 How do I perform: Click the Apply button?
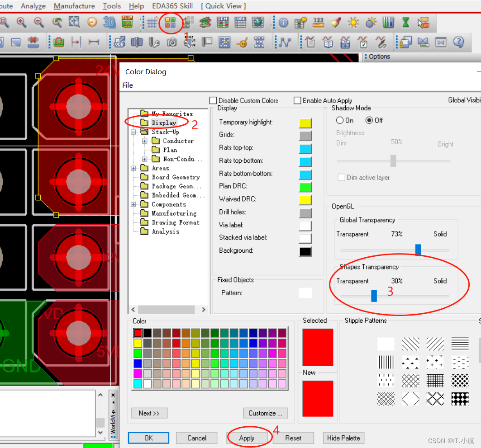(x=247, y=438)
